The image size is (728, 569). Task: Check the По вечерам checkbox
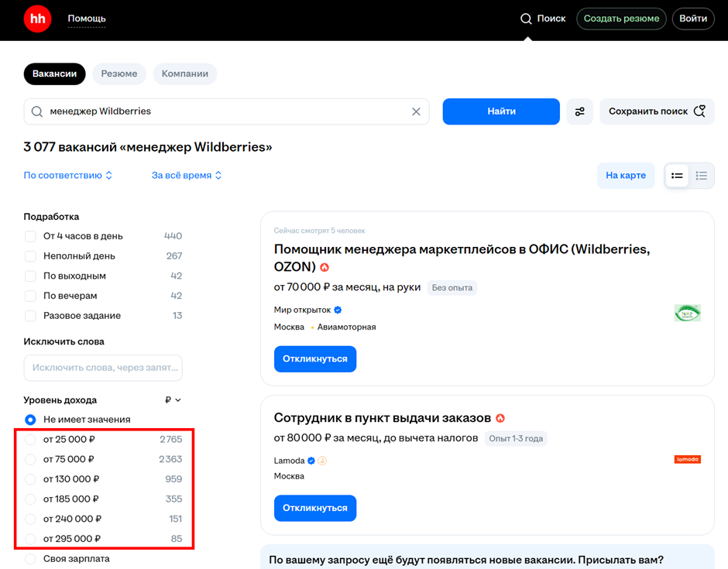click(x=30, y=296)
